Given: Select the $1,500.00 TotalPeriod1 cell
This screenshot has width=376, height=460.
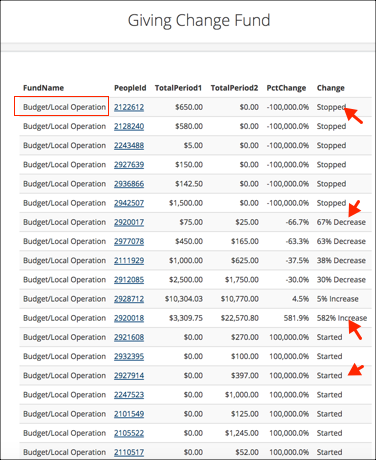Looking at the screenshot, I should 186,203.
